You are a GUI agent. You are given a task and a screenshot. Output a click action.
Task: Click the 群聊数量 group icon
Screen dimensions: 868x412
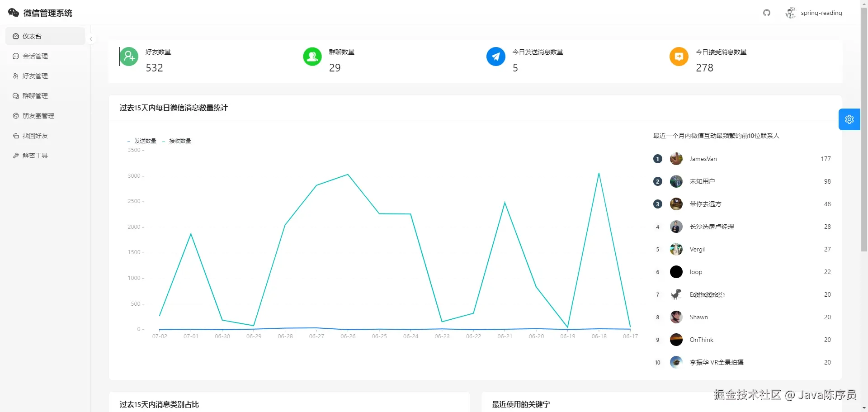312,57
